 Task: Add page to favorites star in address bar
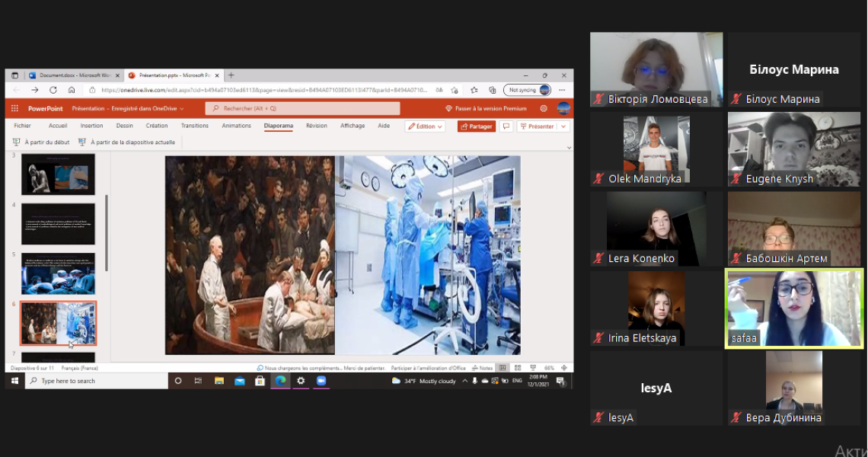coord(455,90)
